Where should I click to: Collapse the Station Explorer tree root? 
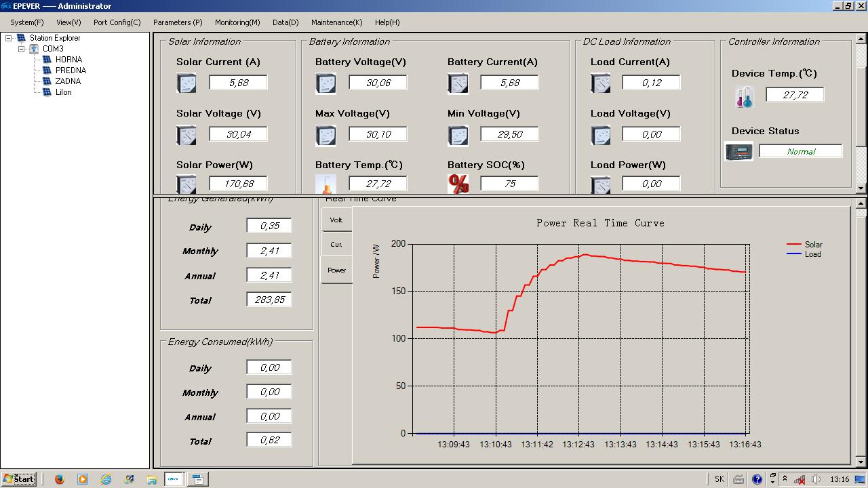point(9,39)
